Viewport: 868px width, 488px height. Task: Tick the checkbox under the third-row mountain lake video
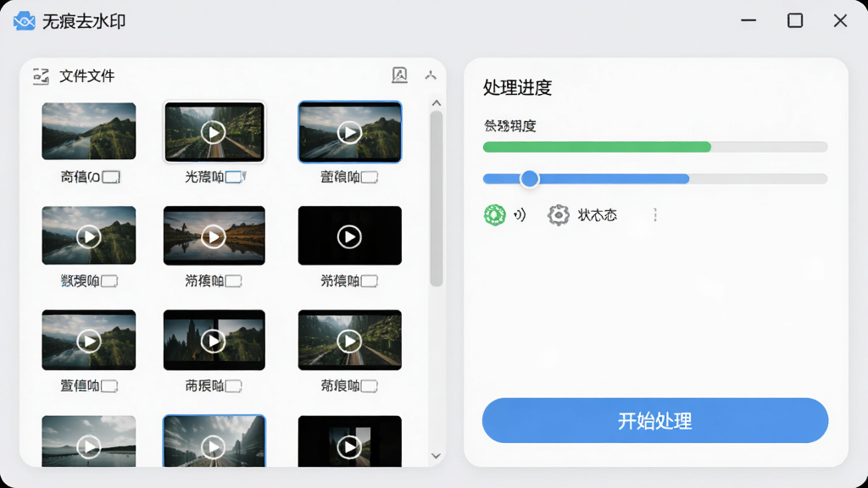(x=109, y=385)
